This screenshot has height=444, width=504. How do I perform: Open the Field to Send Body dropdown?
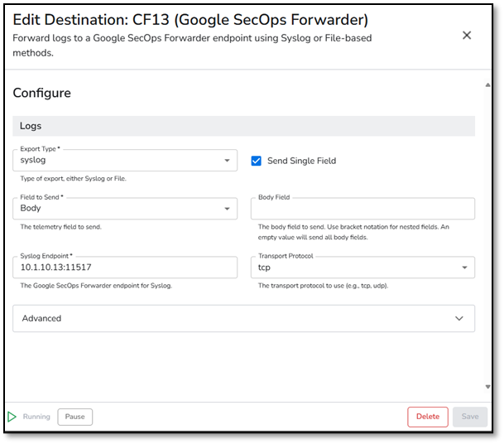click(x=125, y=209)
